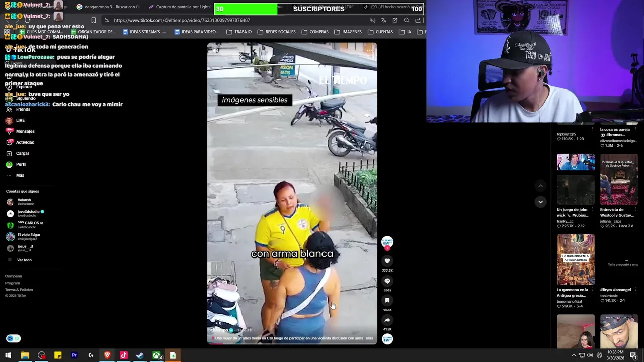644x362 pixels.
Task: Open the TRABAJO bookmarks folder
Action: [239, 32]
